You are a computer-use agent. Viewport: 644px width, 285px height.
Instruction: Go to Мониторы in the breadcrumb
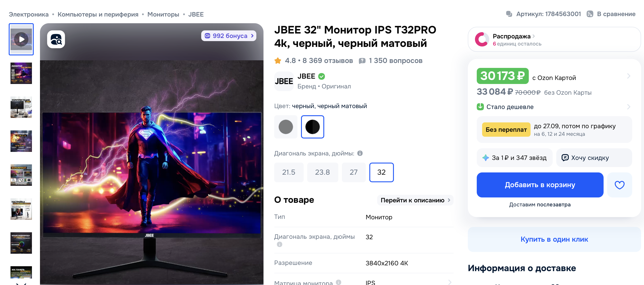tap(163, 15)
